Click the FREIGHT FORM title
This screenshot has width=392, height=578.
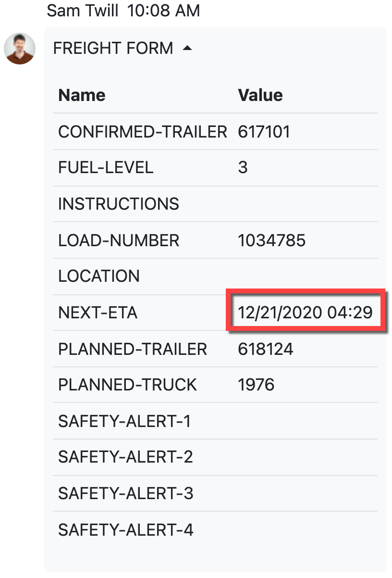point(113,48)
